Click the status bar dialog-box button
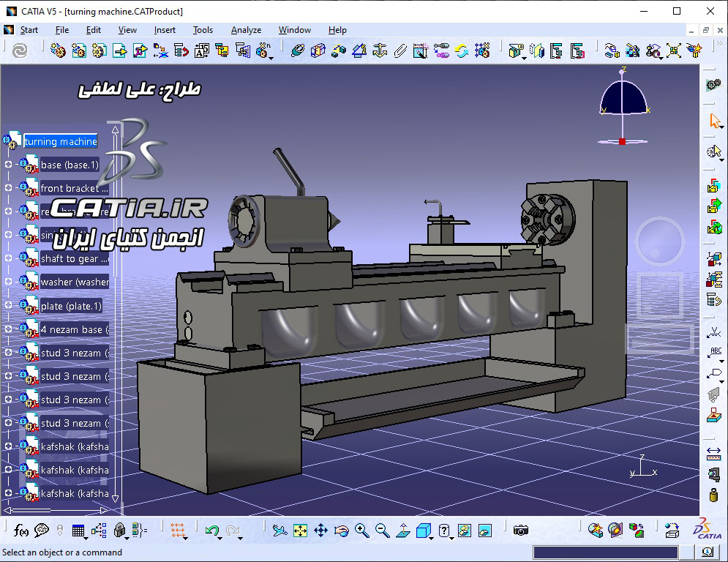The image size is (728, 562). 707,552
